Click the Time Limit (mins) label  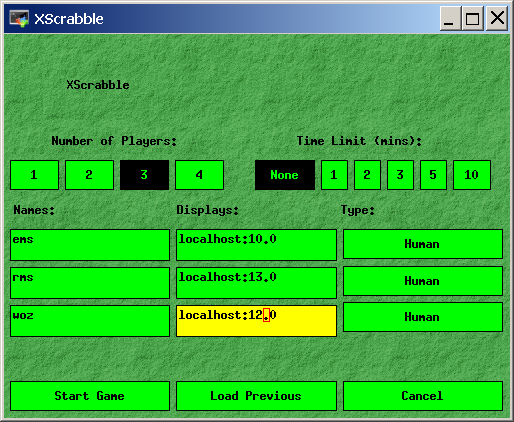(359, 141)
